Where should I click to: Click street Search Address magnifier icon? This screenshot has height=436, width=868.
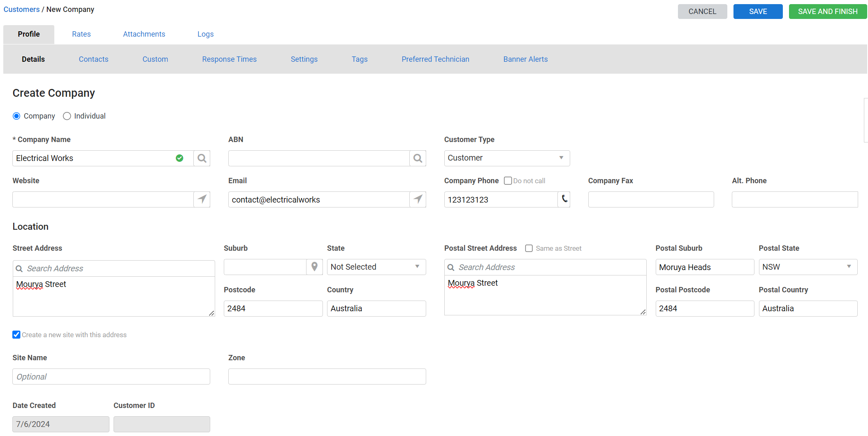19,268
